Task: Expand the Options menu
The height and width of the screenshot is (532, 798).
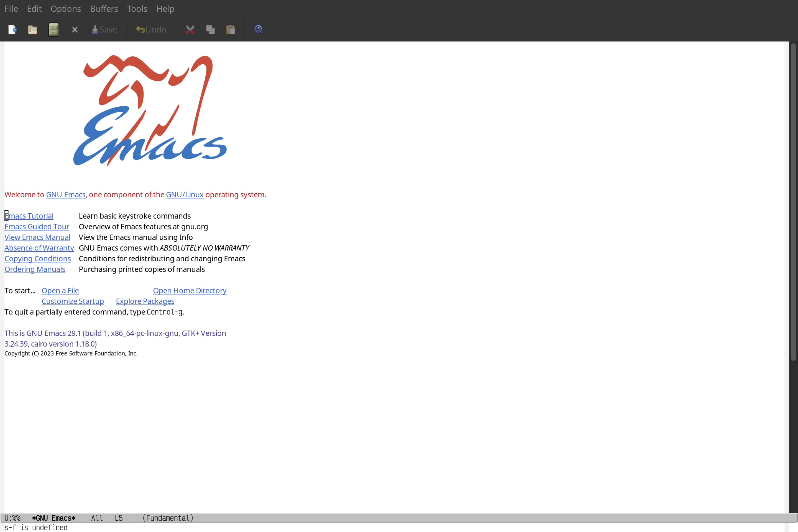Action: [x=65, y=8]
